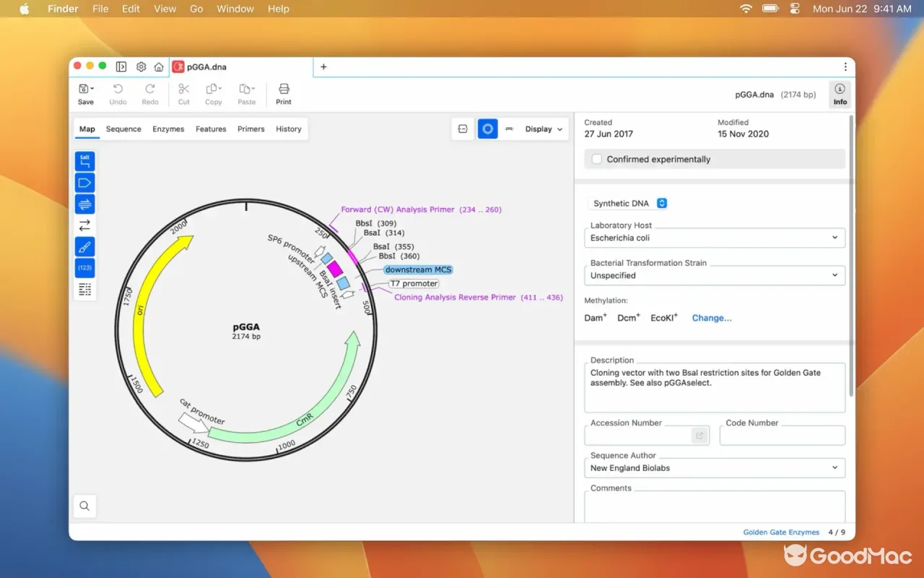924x578 pixels.
Task: Select the T7 promoter feature label
Action: pyautogui.click(x=414, y=284)
